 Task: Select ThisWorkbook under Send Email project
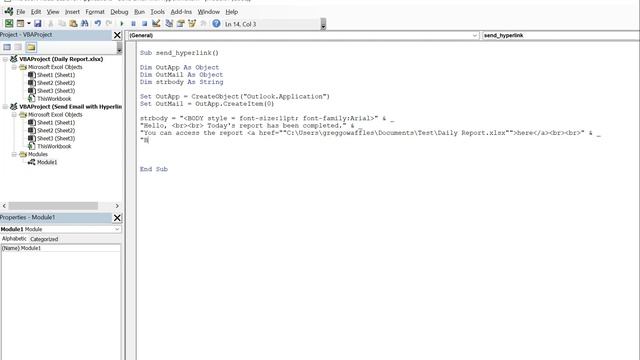[x=54, y=146]
